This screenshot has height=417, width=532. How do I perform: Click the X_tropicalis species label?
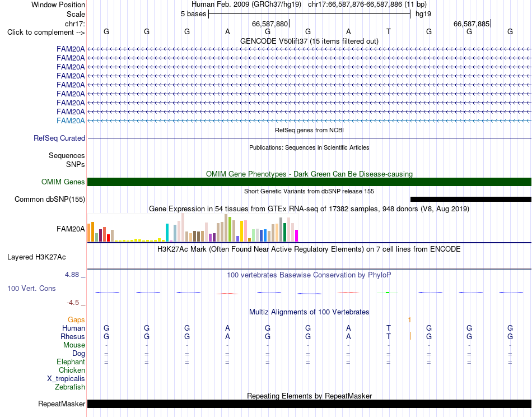(66, 379)
